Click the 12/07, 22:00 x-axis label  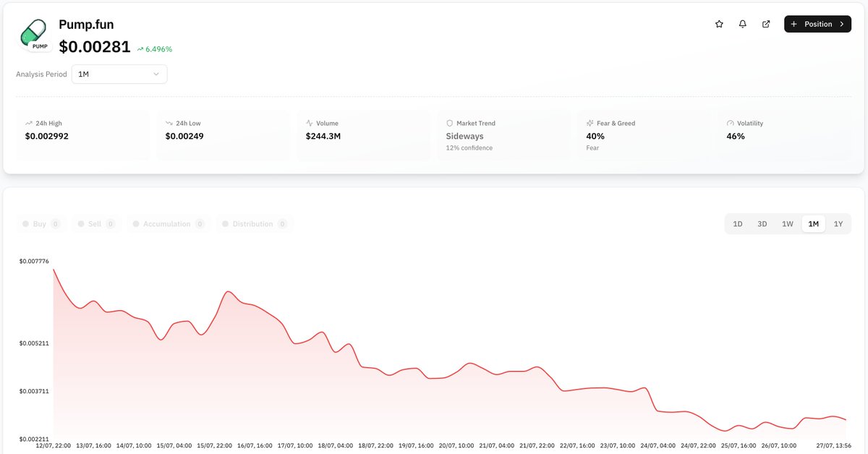coord(54,445)
